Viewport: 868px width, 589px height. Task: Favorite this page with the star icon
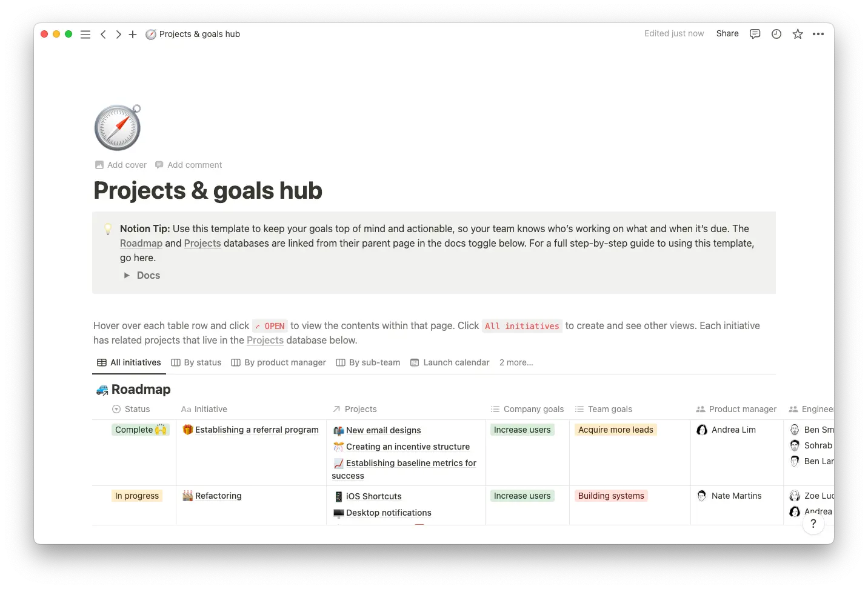tap(798, 34)
